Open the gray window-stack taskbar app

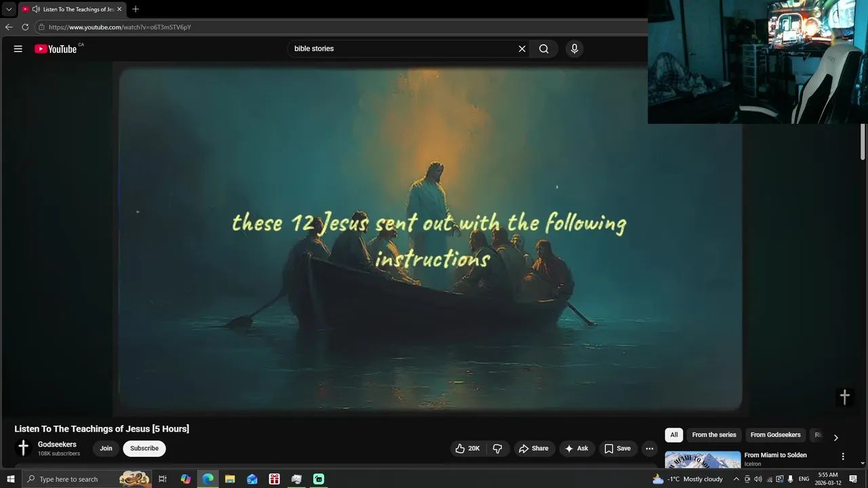click(x=296, y=479)
